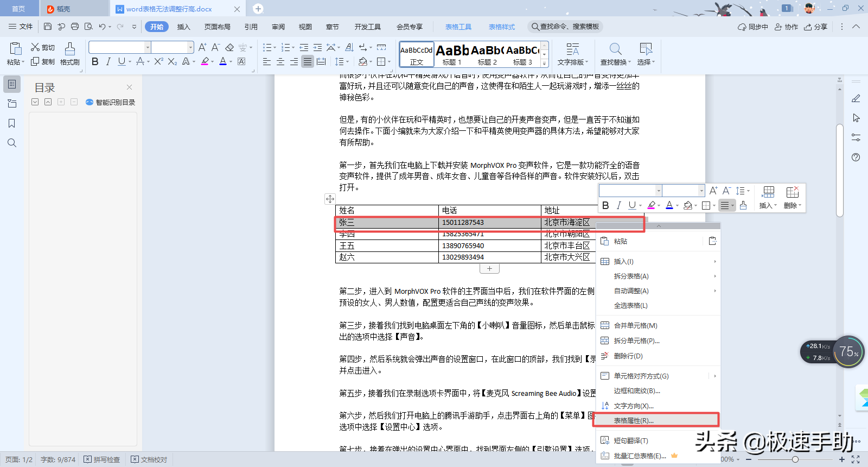868x467 pixels.
Task: Click the help question mark in right sidebar
Action: pos(856,157)
